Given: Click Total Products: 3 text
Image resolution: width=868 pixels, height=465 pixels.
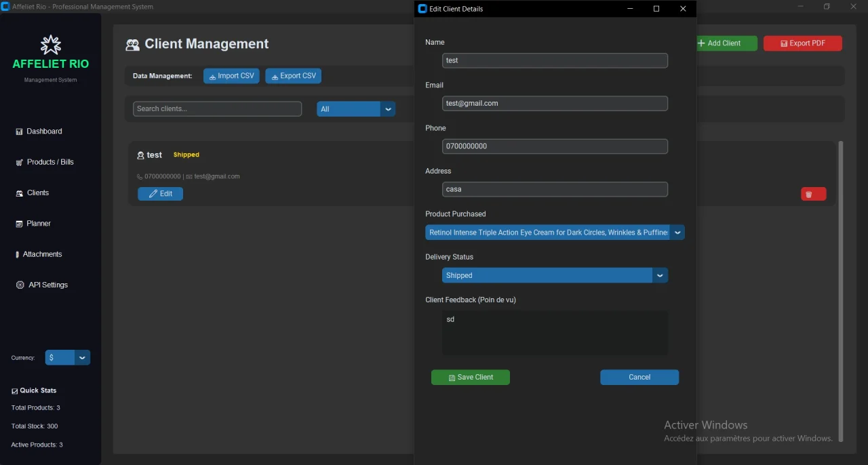Looking at the screenshot, I should coord(36,408).
